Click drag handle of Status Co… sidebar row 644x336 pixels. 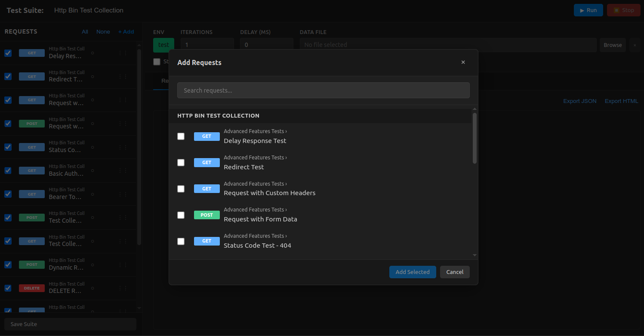tap(123, 147)
